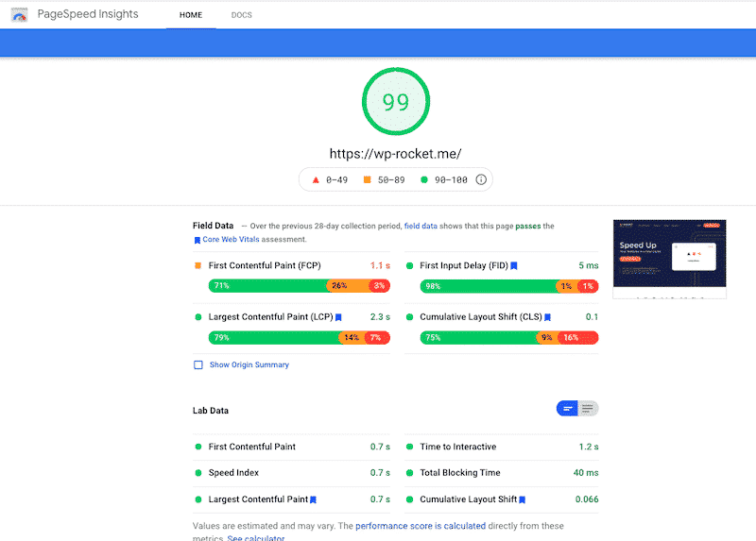Switch Lab Data to expanded view
This screenshot has width=756, height=541.
pos(589,409)
